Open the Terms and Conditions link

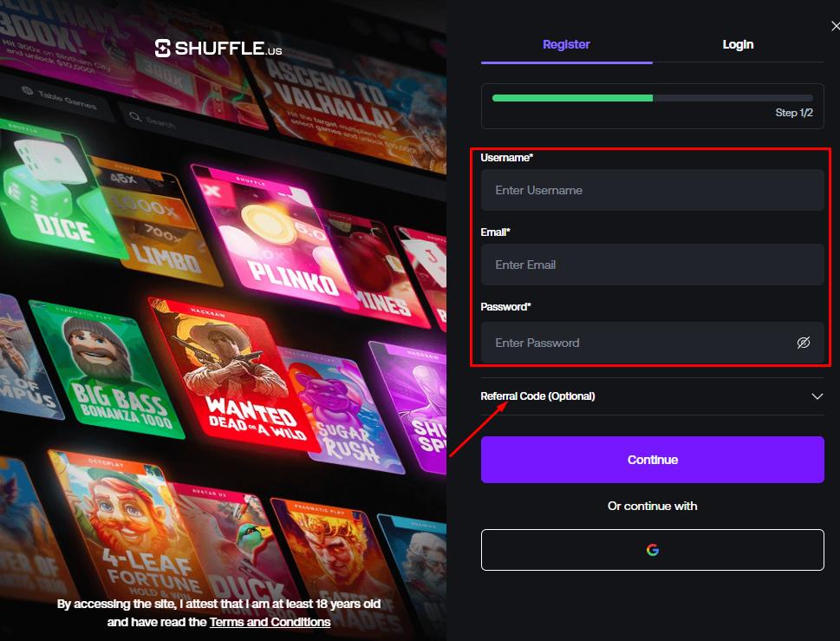click(270, 622)
